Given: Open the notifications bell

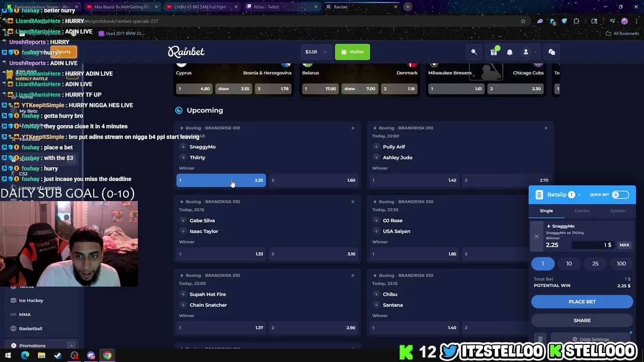Looking at the screenshot, I should point(510,52).
